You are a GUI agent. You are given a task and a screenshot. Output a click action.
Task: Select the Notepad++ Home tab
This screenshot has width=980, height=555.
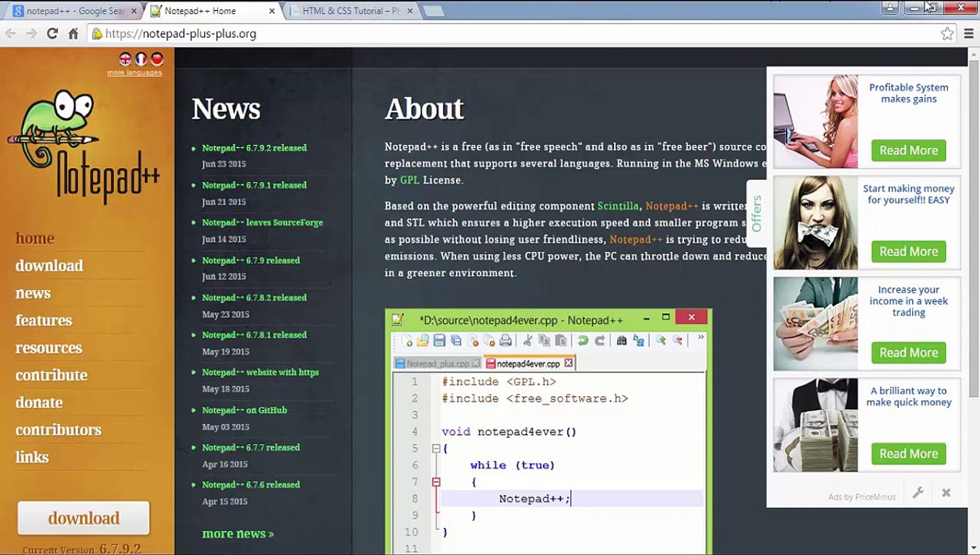coord(213,11)
